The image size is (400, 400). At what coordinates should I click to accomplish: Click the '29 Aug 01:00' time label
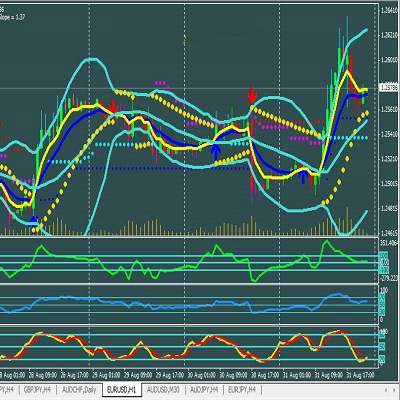107,375
